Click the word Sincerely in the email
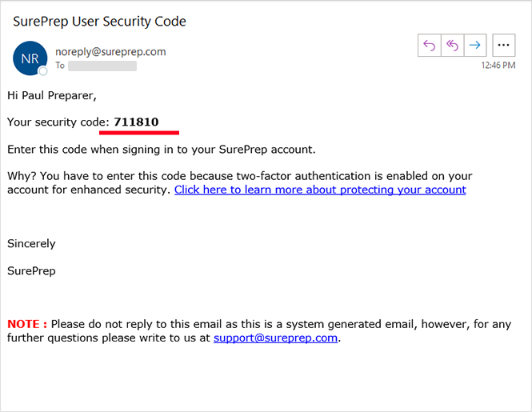This screenshot has width=532, height=412. [x=31, y=243]
